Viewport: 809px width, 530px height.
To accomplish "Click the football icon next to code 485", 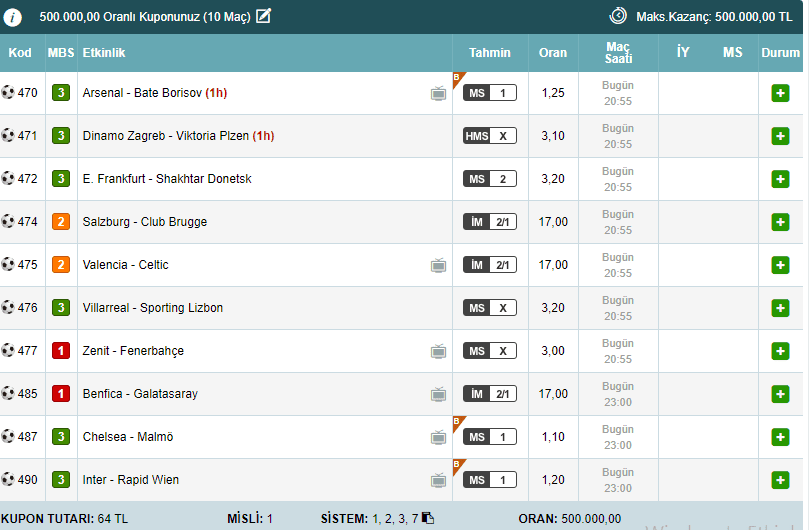I will [x=8, y=393].
